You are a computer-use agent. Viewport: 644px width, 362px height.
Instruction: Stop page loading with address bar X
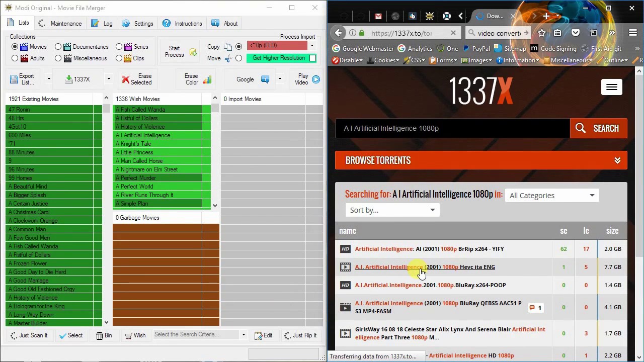click(x=453, y=33)
